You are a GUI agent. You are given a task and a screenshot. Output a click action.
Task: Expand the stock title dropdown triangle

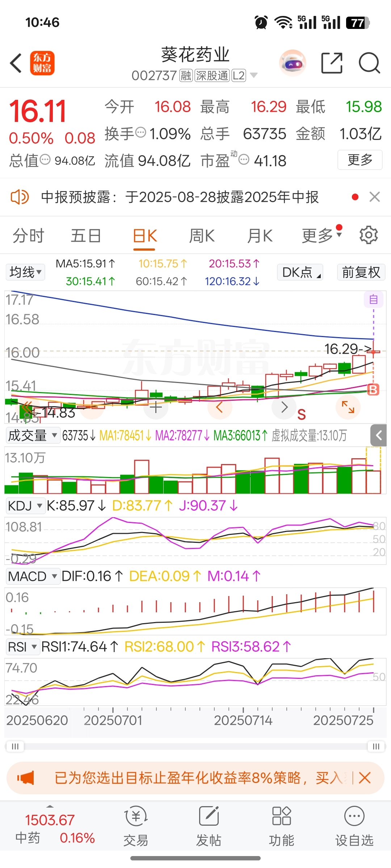[254, 75]
